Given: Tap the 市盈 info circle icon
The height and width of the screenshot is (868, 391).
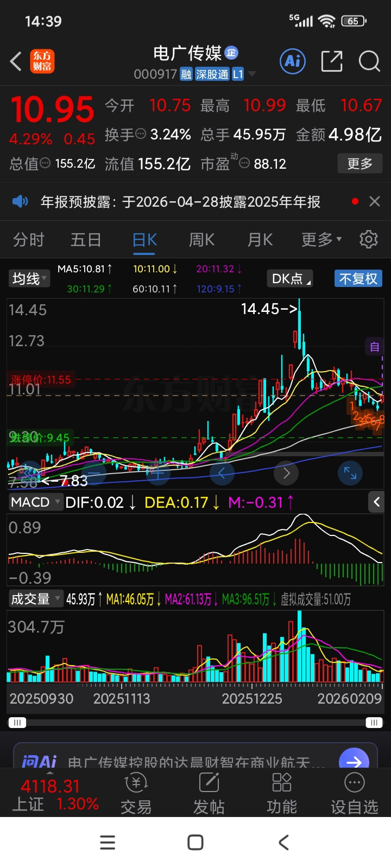Looking at the screenshot, I should (x=244, y=163).
